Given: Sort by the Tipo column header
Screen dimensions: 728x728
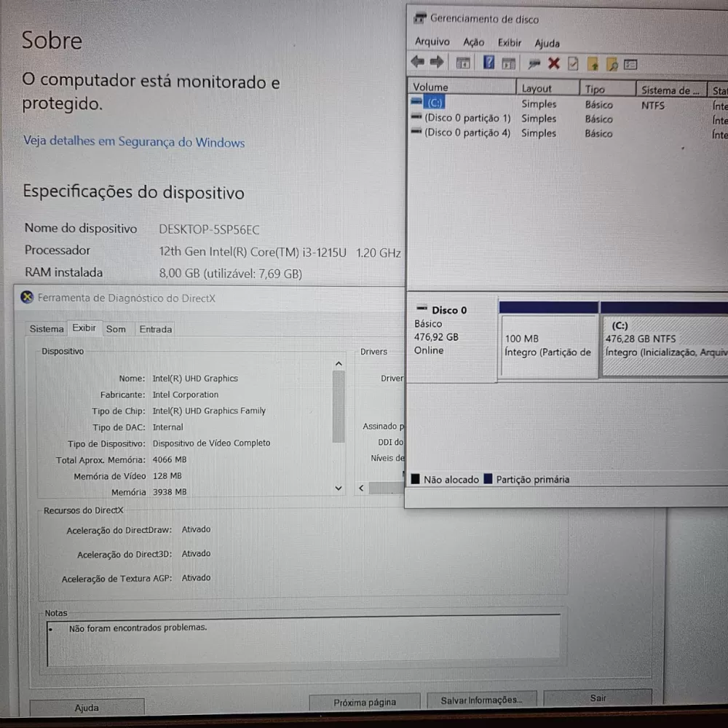Looking at the screenshot, I should pos(608,89).
